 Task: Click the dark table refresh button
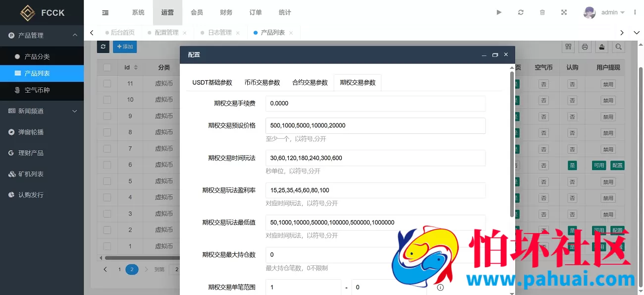tap(103, 47)
